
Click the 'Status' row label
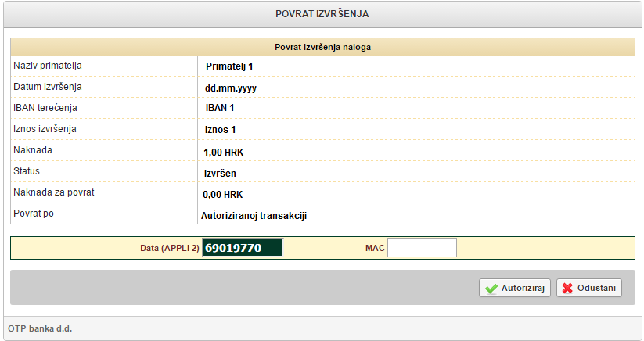pyautogui.click(x=27, y=171)
